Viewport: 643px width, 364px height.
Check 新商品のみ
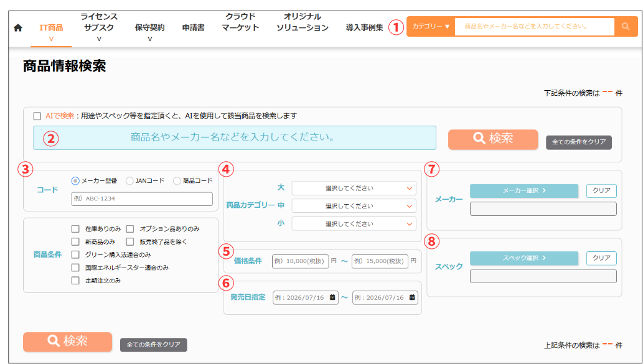click(x=75, y=241)
